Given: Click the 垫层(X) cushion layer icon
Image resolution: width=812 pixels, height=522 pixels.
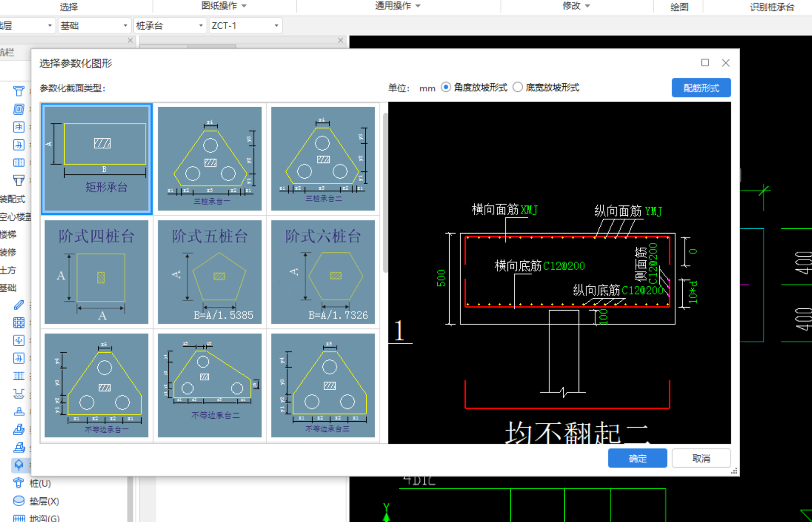Looking at the screenshot, I should [x=19, y=501].
